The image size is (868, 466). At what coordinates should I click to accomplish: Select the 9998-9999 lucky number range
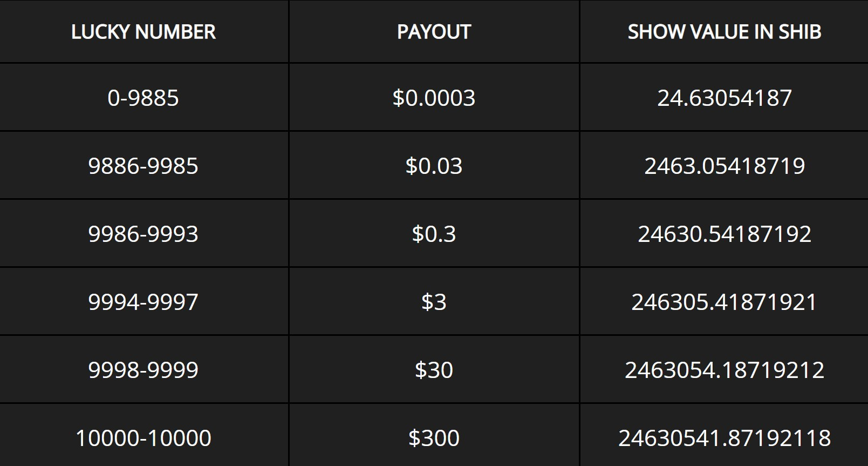(143, 370)
